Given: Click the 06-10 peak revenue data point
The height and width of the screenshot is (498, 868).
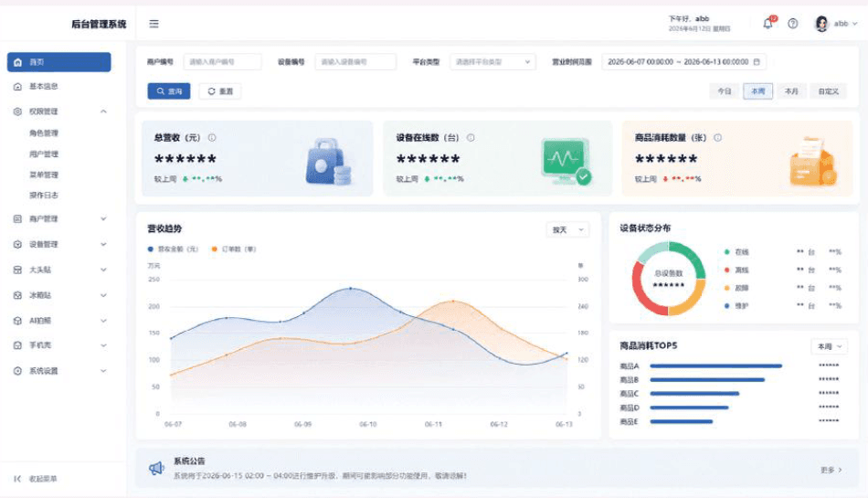Looking at the screenshot, I should coord(351,288).
